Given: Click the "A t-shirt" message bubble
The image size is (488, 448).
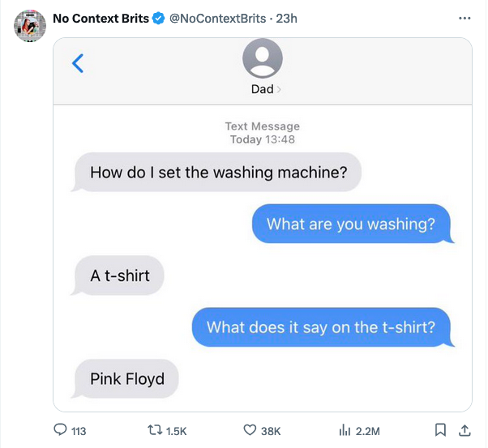Looking at the screenshot, I should [120, 275].
